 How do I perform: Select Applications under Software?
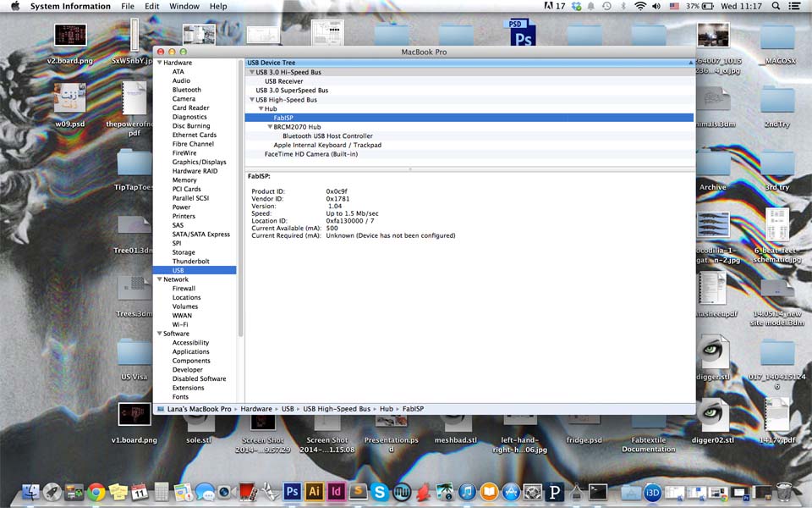click(190, 351)
